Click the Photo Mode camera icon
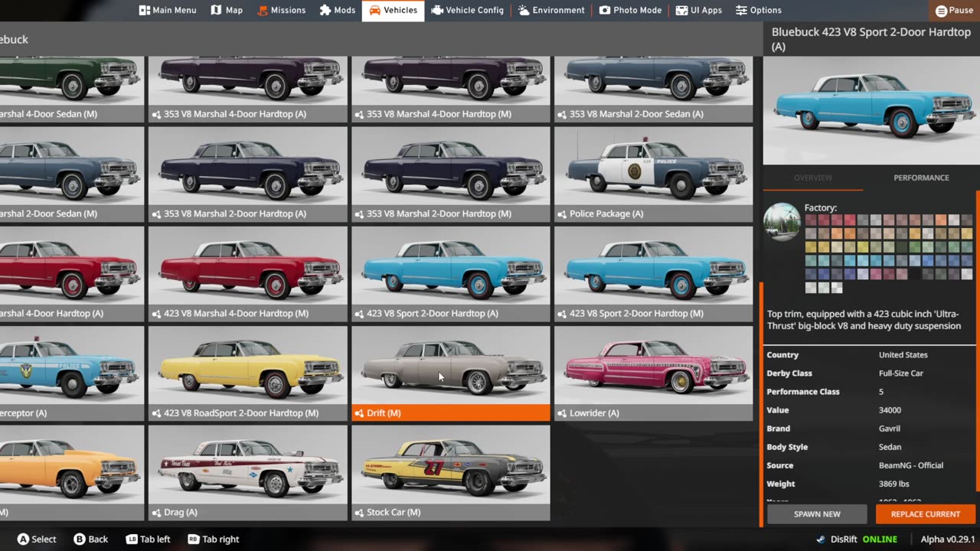 605,11
